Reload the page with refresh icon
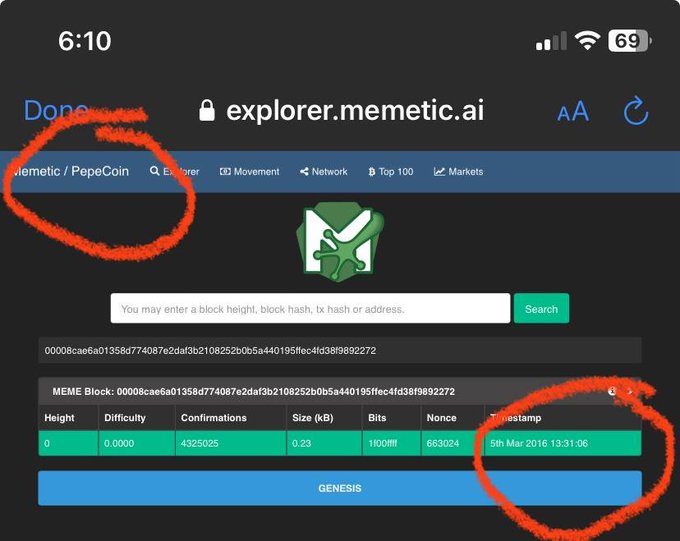Image resolution: width=680 pixels, height=541 pixels. point(636,111)
